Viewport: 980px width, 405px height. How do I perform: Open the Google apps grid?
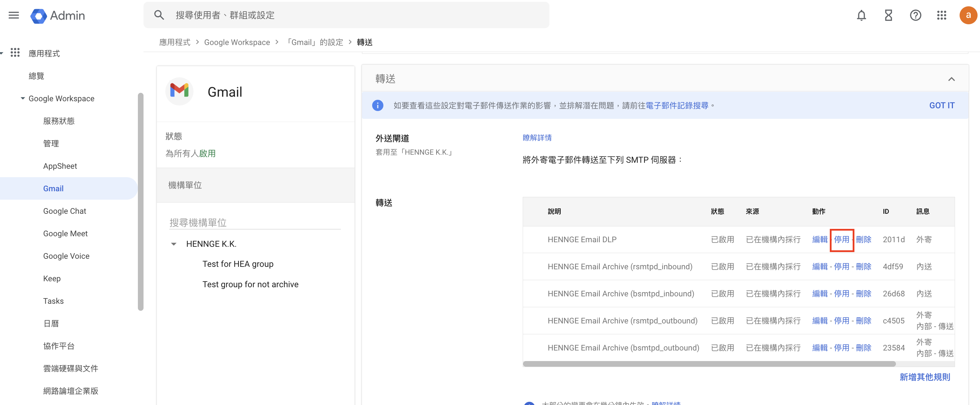coord(942,15)
